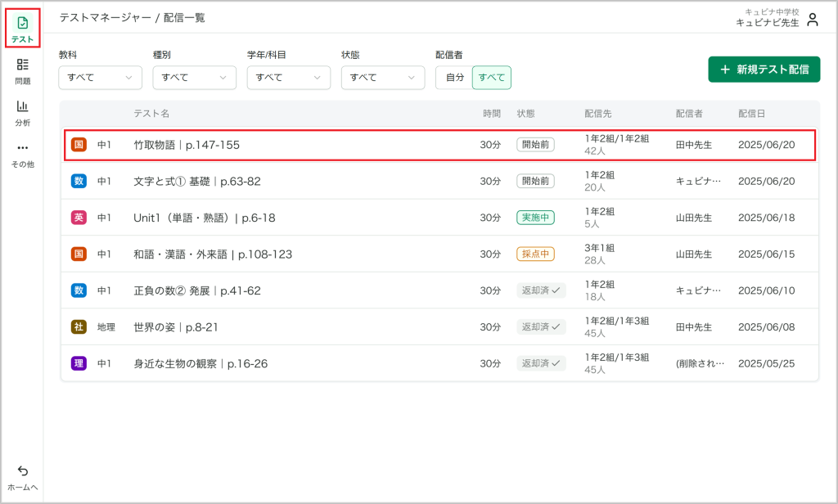Click the ホームへ back arrow icon
This screenshot has height=504, width=838.
22,470
